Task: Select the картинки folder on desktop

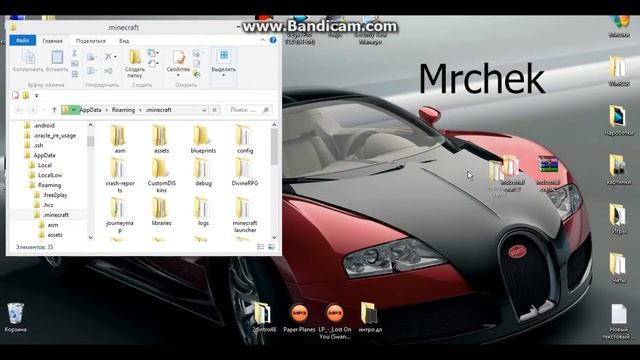Action: pos(618,170)
